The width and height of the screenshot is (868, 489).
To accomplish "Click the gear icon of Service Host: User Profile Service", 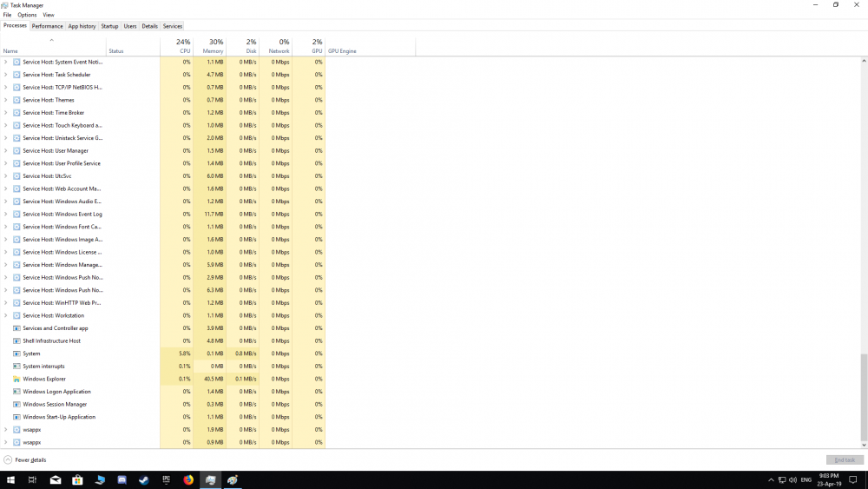I will pyautogui.click(x=16, y=163).
